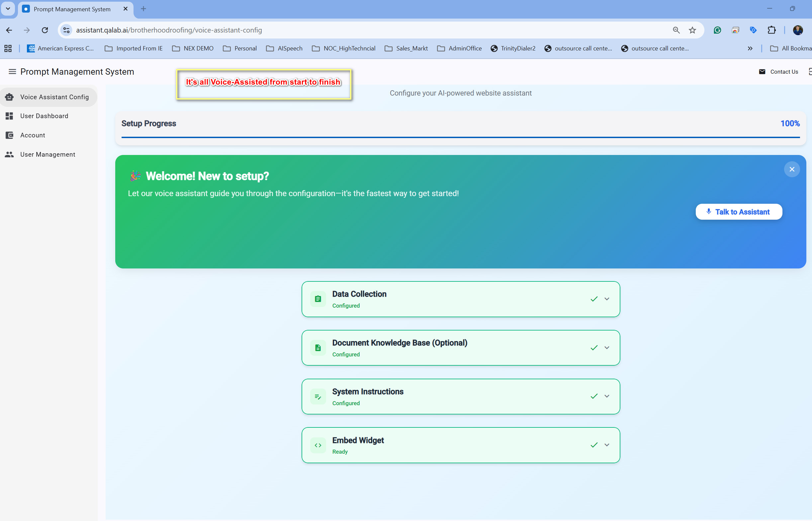
Task: Click the Data Collection clipboard icon
Action: tap(317, 299)
